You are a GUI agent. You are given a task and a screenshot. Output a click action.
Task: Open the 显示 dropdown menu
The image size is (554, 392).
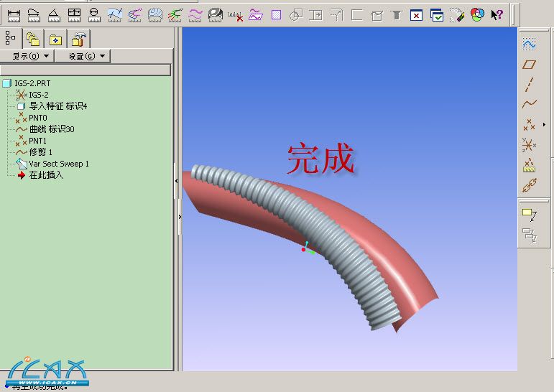pyautogui.click(x=31, y=56)
